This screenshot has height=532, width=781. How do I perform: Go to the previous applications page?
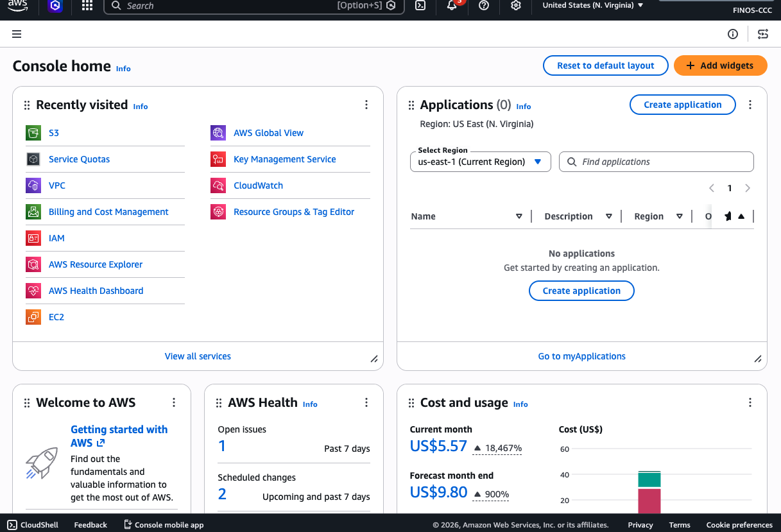712,188
